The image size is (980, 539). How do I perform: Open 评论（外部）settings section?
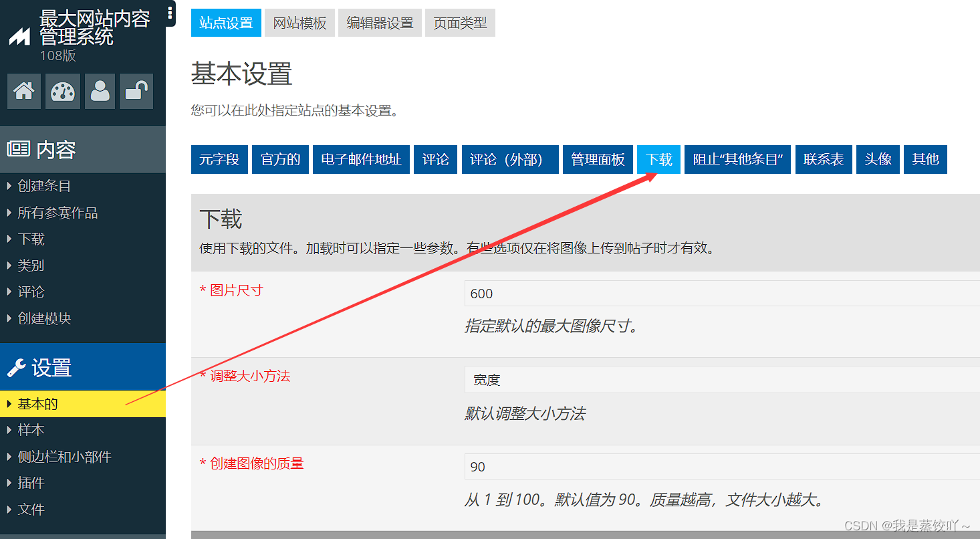click(x=510, y=159)
